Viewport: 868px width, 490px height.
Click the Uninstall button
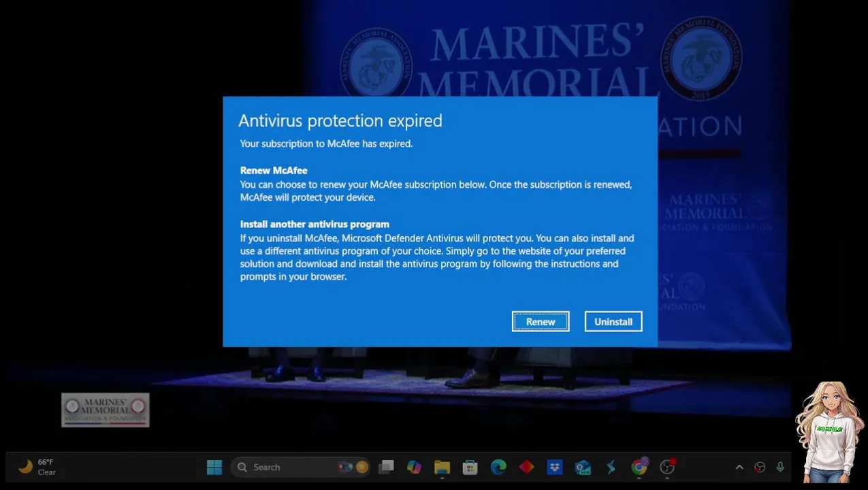(x=613, y=322)
